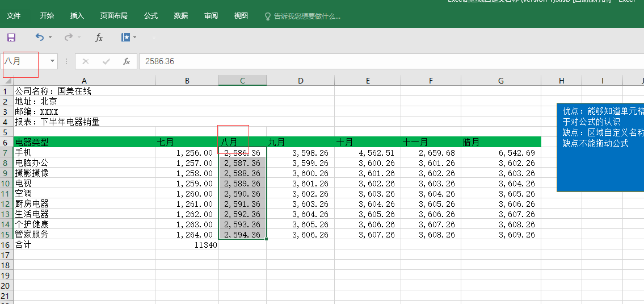Click cell 邮编：XXXX
Viewport: 644px width, 304px height.
[84, 111]
